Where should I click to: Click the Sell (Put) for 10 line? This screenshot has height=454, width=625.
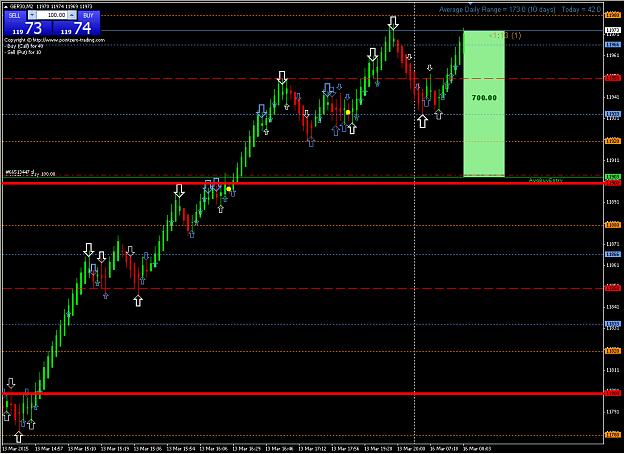(24, 52)
